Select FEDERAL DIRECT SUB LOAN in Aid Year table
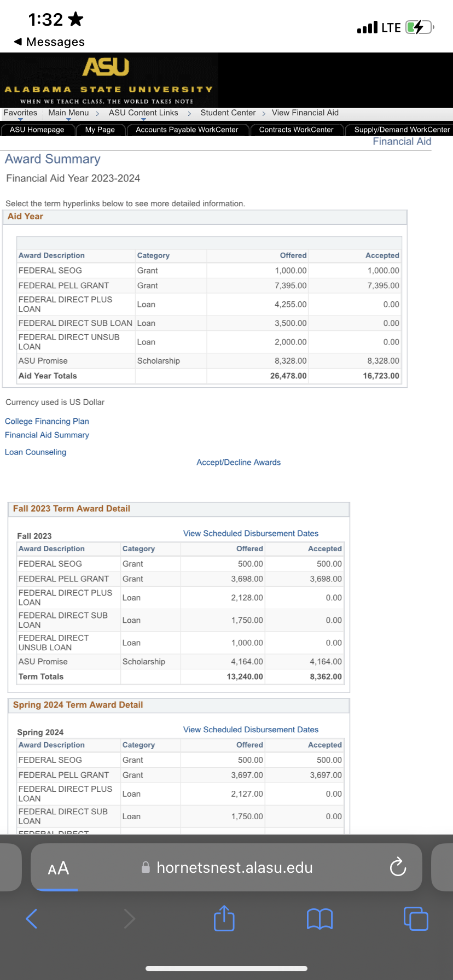Image resolution: width=453 pixels, height=980 pixels. (75, 323)
